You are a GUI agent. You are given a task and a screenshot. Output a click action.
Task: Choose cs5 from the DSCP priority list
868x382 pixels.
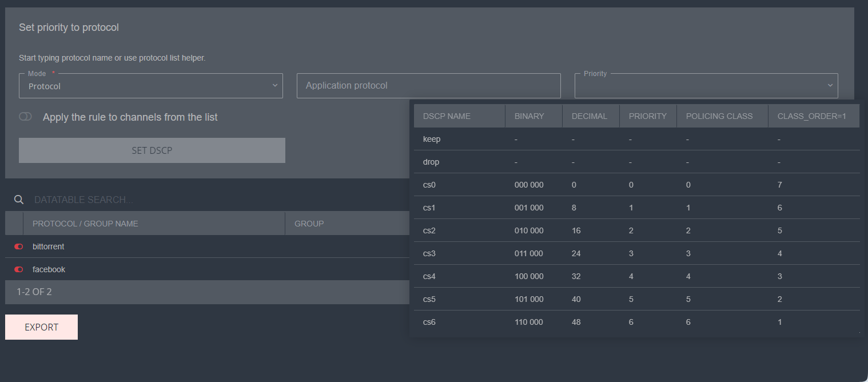click(429, 299)
